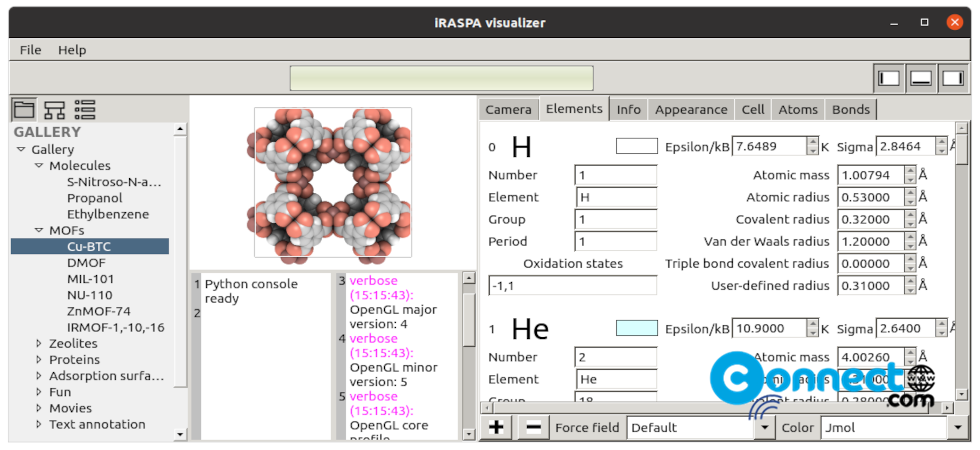Select the ZnMOF-74 structure
This screenshot has height=450, width=980.
click(99, 311)
